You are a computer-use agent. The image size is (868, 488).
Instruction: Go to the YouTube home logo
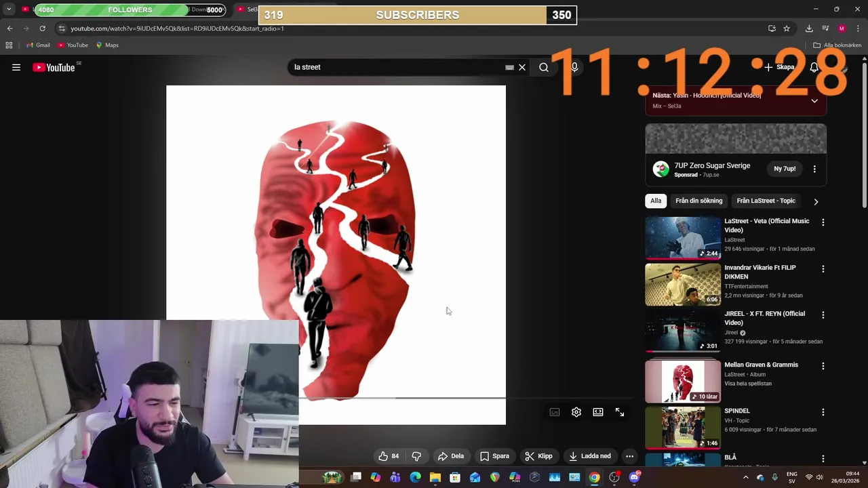coord(54,67)
